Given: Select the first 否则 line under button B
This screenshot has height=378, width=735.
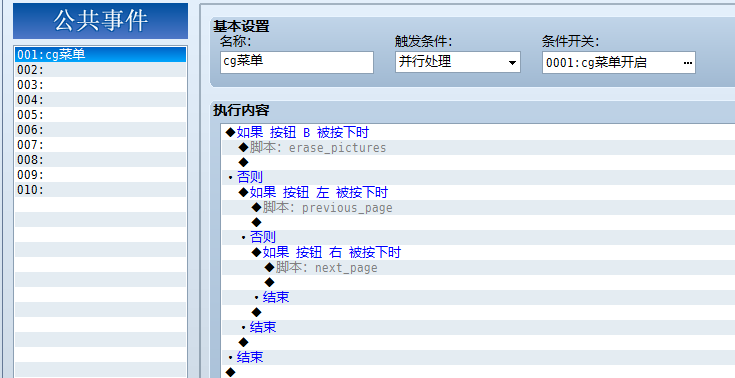Looking at the screenshot, I should (x=478, y=177).
